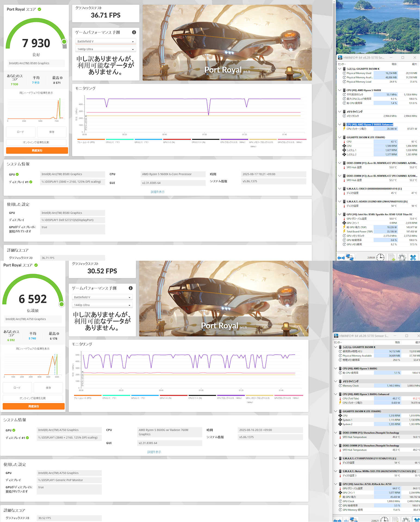Click info icon beside ゲームパフォーマンス予測 in A750 result

tap(130, 288)
